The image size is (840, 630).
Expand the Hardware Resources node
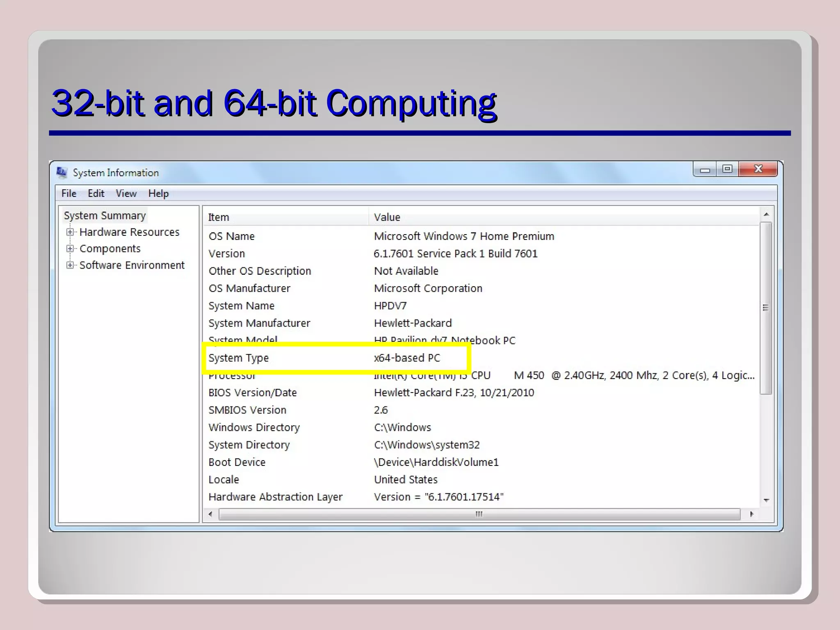pyautogui.click(x=70, y=232)
